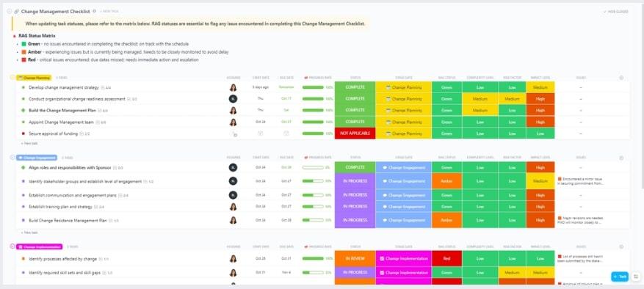Change NOT APPLICABLE status of Secure approval of funding
This screenshot has width=644, height=289.
pyautogui.click(x=355, y=133)
